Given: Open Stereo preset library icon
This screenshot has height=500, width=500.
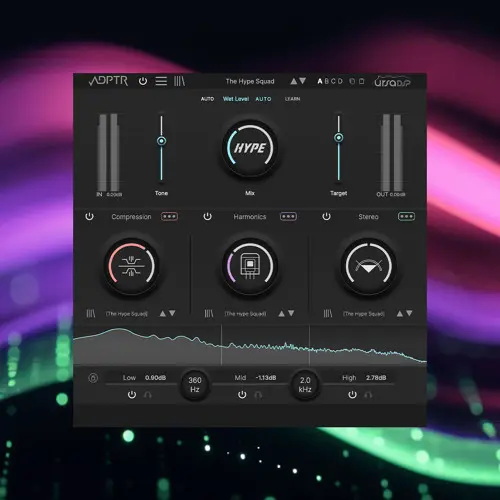Looking at the screenshot, I should tap(328, 314).
